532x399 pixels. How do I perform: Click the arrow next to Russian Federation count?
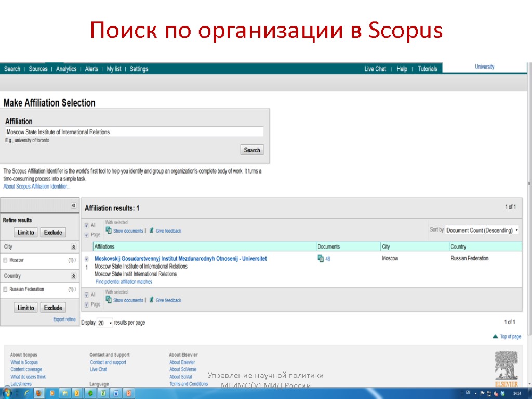pyautogui.click(x=75, y=289)
